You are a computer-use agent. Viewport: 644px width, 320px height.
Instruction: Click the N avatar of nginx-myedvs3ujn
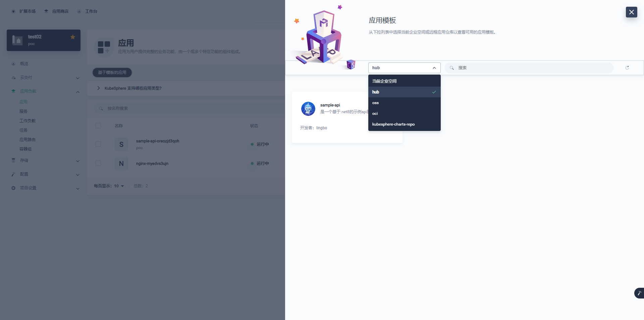tap(121, 164)
